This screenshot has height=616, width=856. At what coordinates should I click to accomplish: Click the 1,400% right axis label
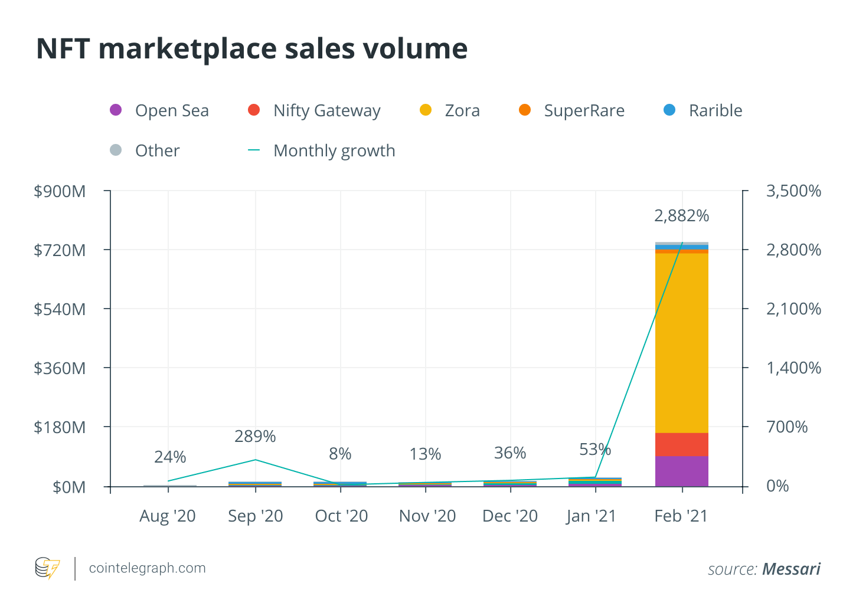(793, 368)
